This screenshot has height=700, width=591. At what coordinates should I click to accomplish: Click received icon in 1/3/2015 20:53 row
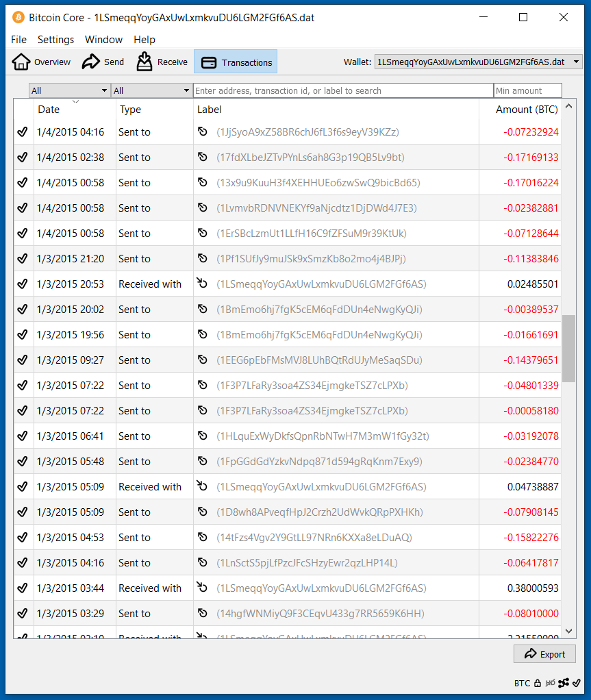pos(202,283)
